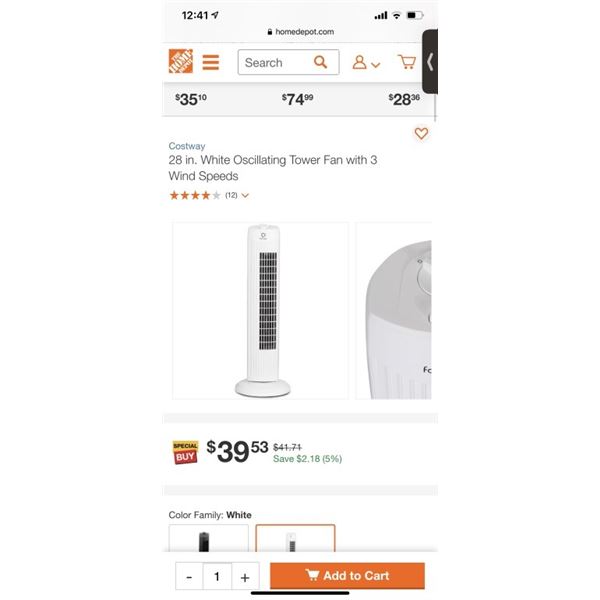The height and width of the screenshot is (600, 600).
Task: Select the white color swatch
Action: (x=295, y=538)
